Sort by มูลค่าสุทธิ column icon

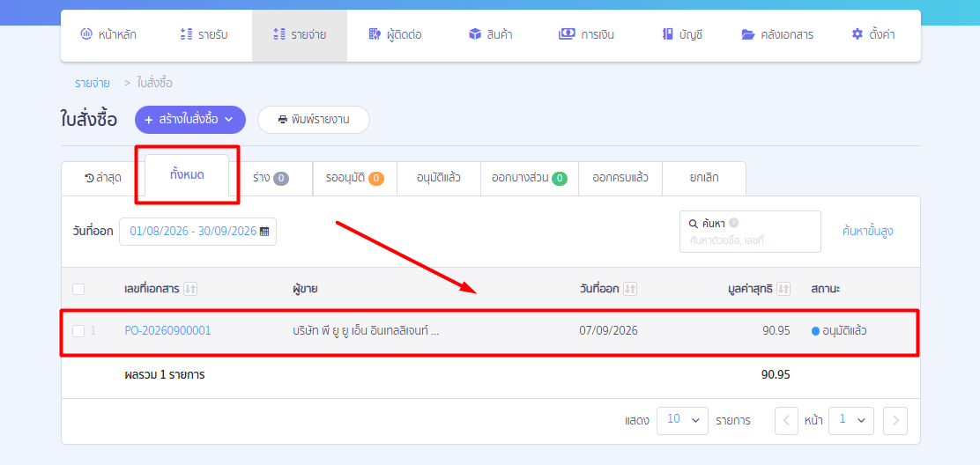(x=783, y=289)
